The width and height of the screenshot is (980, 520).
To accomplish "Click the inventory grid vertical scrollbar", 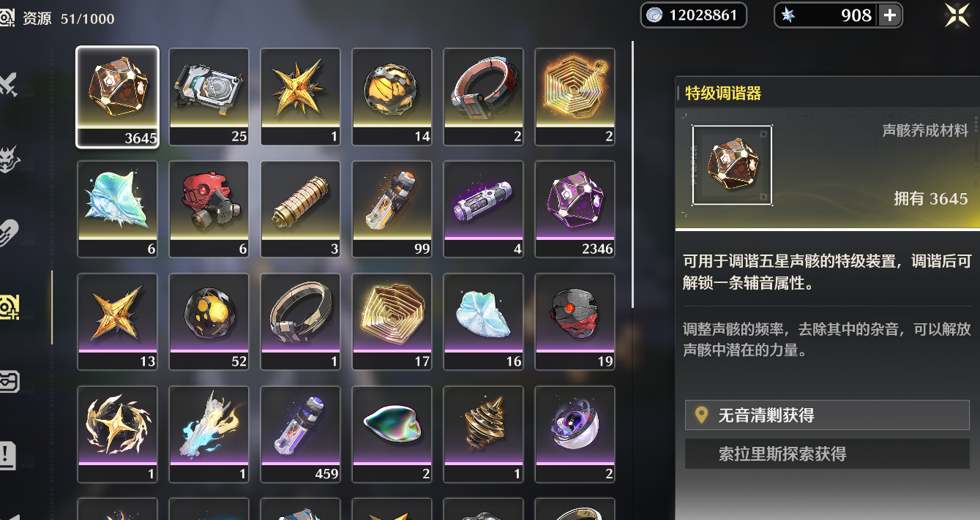I will point(633,174).
